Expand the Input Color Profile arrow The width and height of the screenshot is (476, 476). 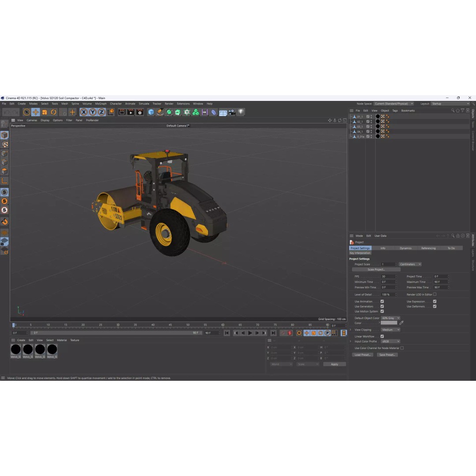click(x=351, y=341)
